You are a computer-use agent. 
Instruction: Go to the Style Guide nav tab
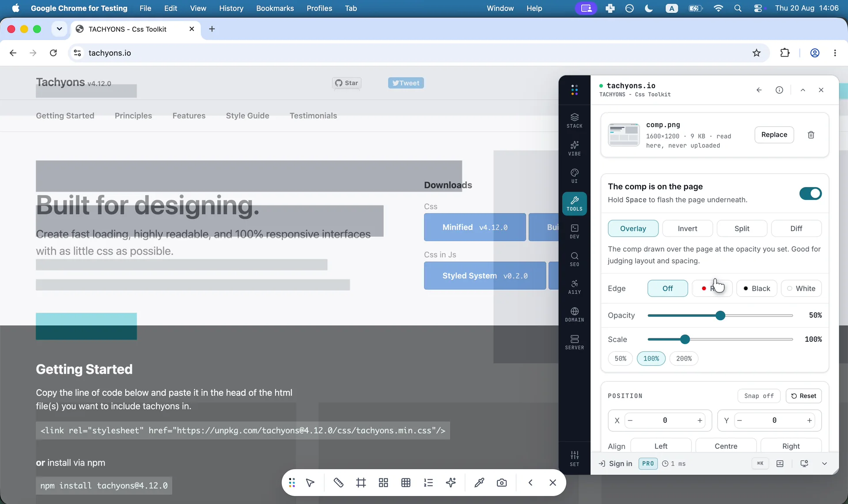[247, 116]
